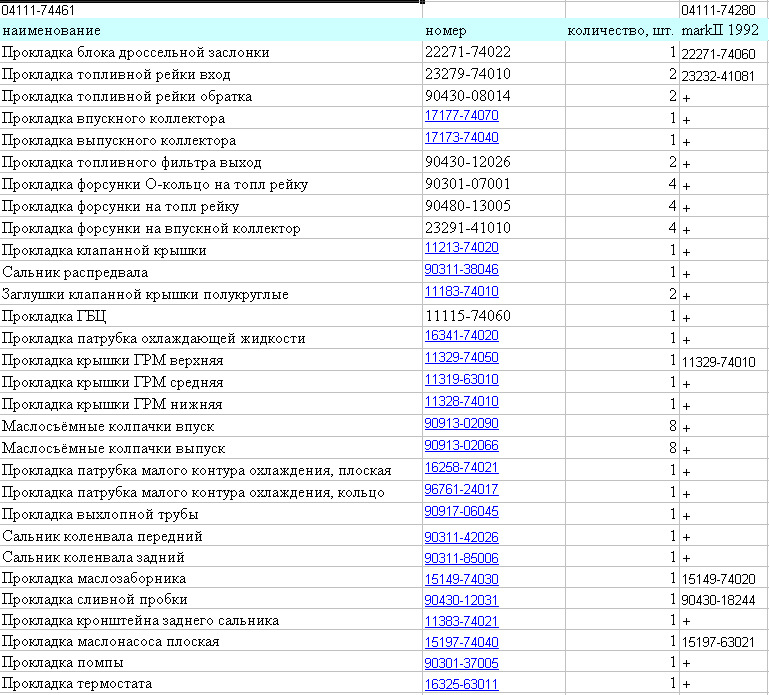Open link 90311-42026 front crankshaft seal
The height and width of the screenshot is (695, 769).
[x=461, y=538]
